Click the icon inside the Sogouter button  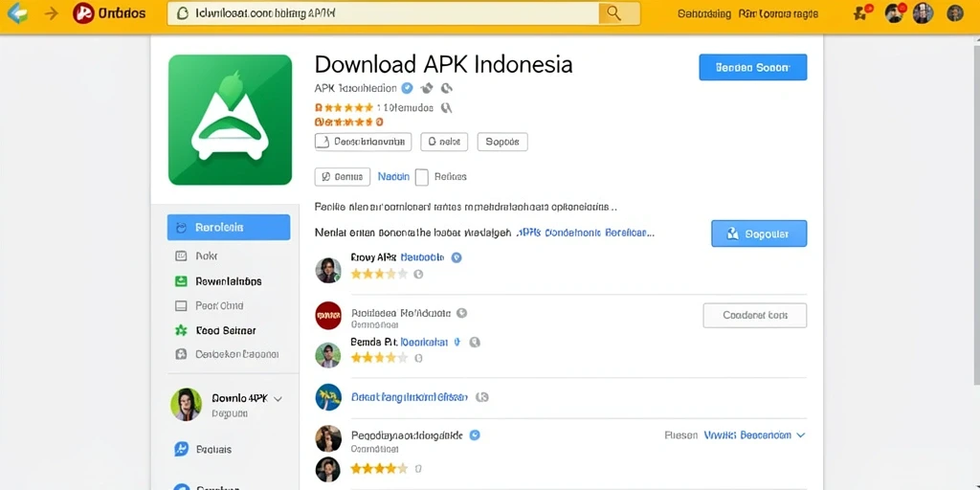coord(734,234)
